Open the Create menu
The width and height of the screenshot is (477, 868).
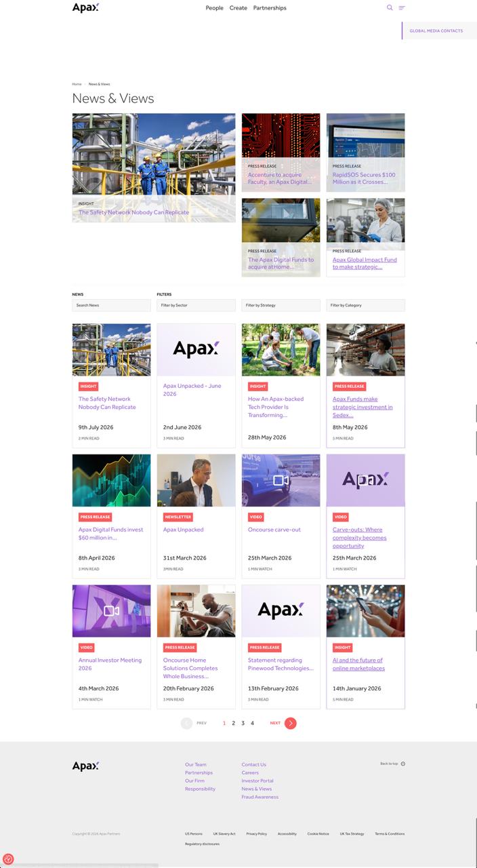pyautogui.click(x=238, y=8)
